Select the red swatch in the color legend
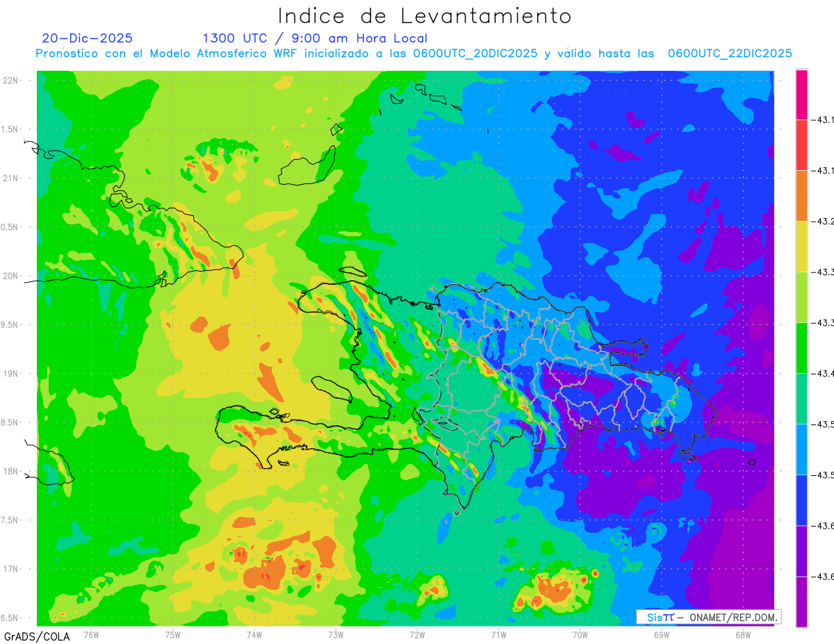This screenshot has height=644, width=834. (801, 145)
